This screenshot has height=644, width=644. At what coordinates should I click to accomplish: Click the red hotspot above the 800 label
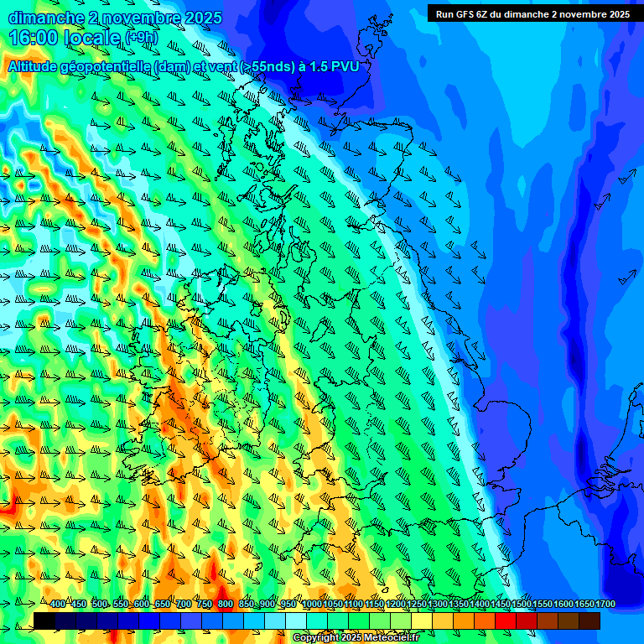click(x=221, y=574)
